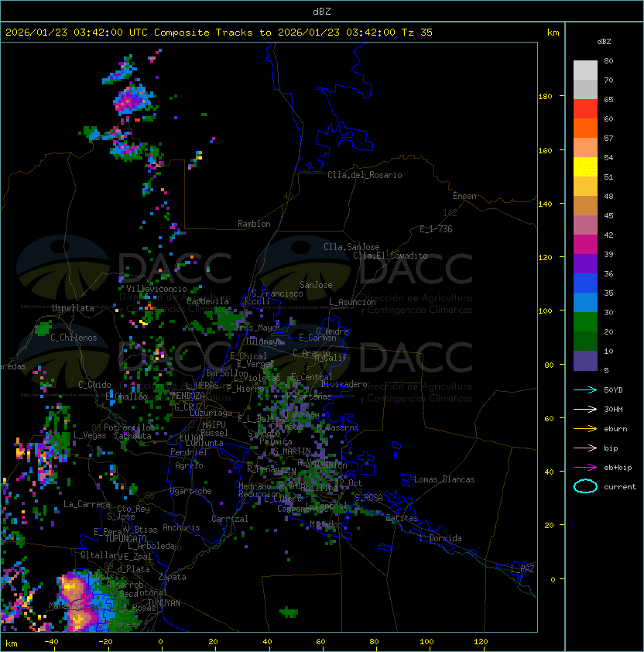Click the 'Lomas_Blancas' map label
Viewport: 644px width, 652px height.
pos(444,479)
